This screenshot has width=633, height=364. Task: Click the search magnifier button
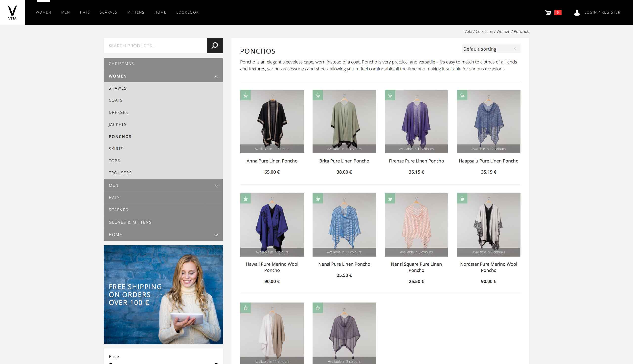(x=215, y=46)
